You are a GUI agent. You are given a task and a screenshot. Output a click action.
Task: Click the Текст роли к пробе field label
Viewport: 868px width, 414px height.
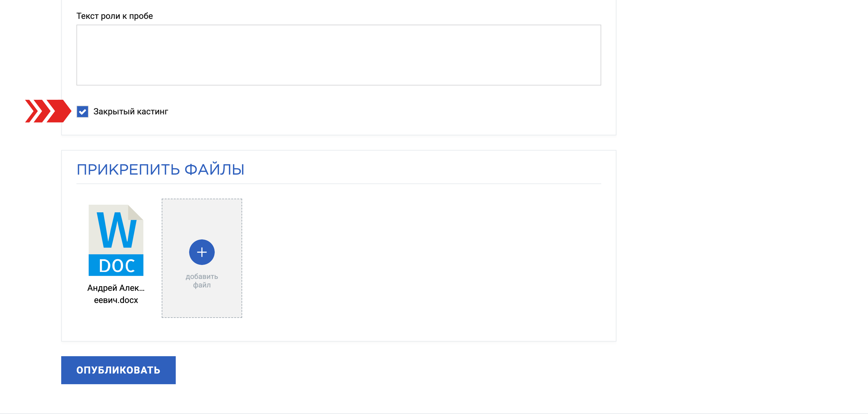(115, 16)
